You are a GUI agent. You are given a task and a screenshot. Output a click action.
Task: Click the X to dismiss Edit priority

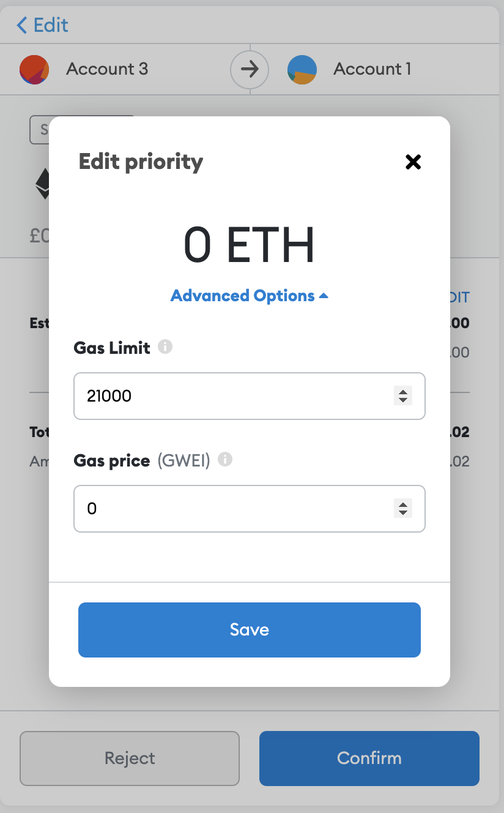click(x=413, y=162)
